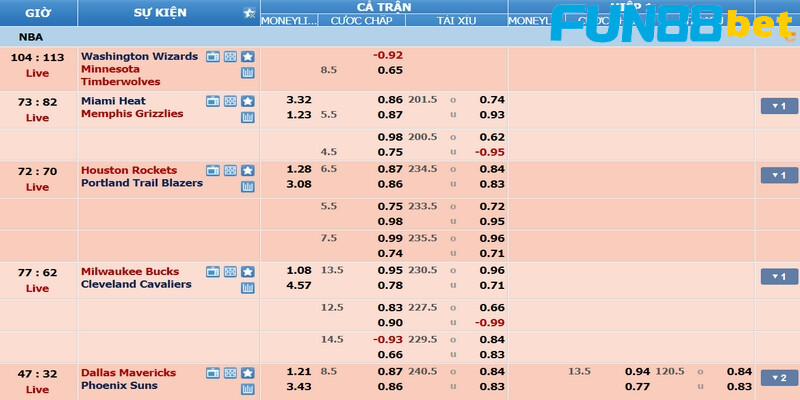The height and width of the screenshot is (400, 800).
Task: Open Portland Trail Blazers team link
Action: 142,183
